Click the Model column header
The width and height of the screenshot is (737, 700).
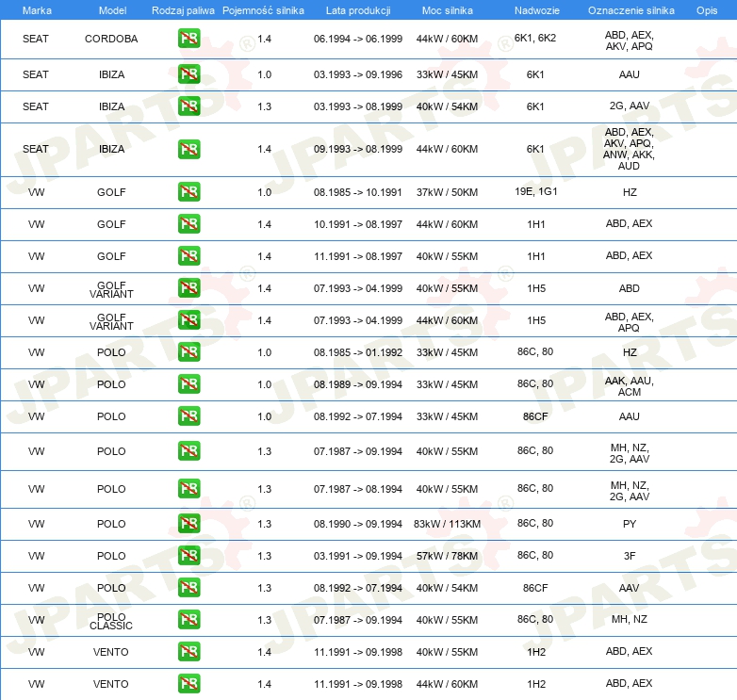(112, 10)
